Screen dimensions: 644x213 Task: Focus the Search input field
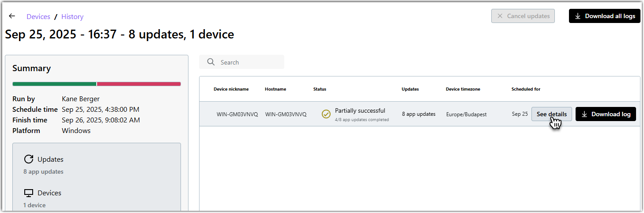(x=249, y=62)
